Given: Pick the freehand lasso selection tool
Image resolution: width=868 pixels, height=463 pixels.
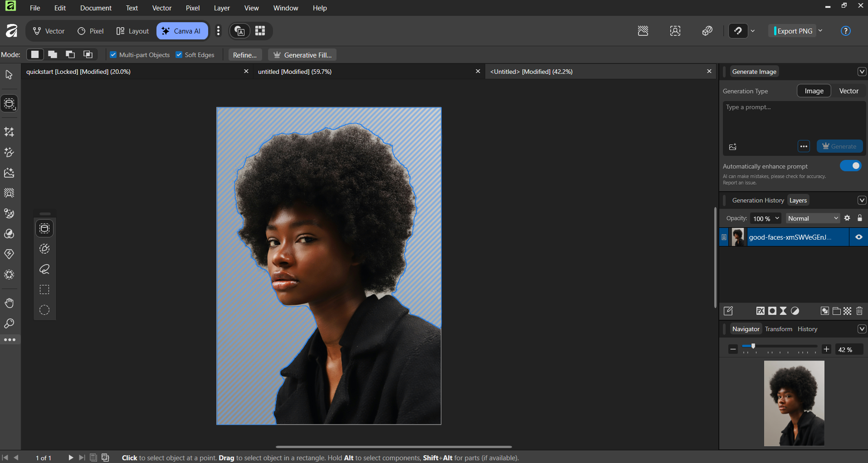Looking at the screenshot, I should [44, 270].
